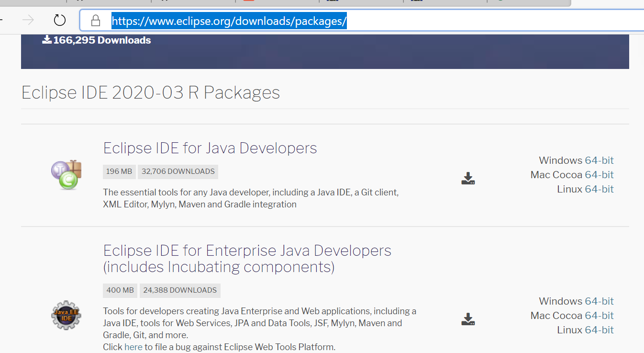Open Eclipse IDE for Java Developers title link
Screen dimensions: 644x353
[210, 148]
